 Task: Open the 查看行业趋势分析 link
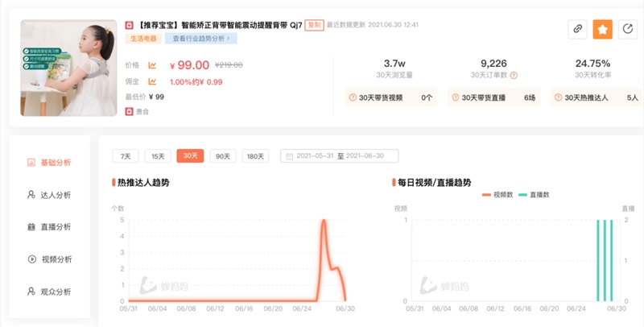200,38
